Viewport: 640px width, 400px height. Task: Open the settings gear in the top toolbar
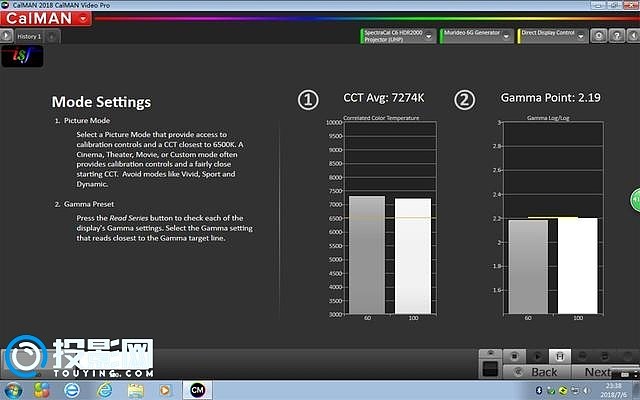pos(597,35)
